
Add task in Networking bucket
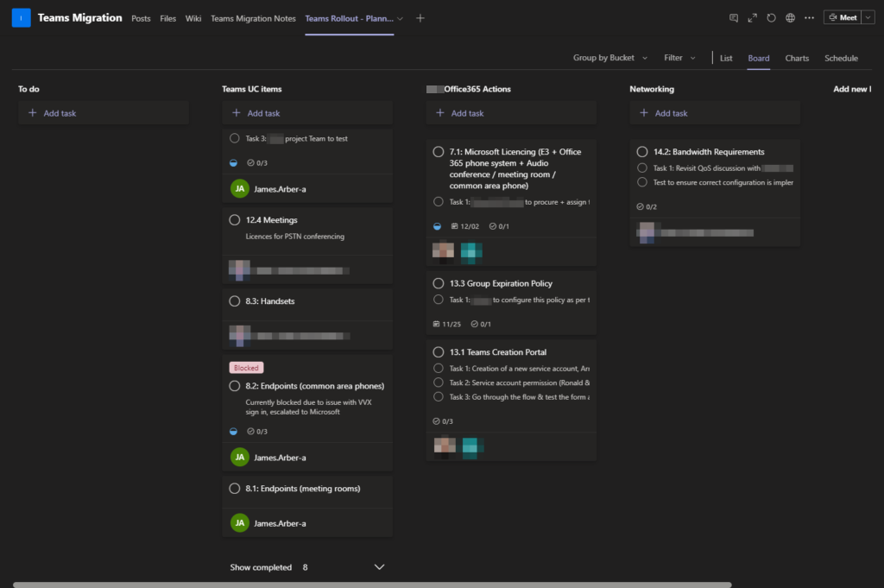(x=715, y=113)
